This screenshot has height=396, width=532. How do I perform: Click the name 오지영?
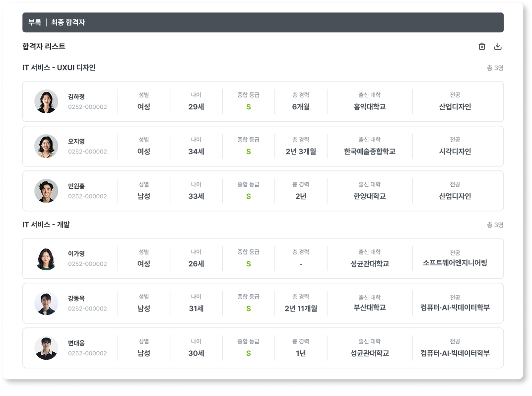click(76, 142)
